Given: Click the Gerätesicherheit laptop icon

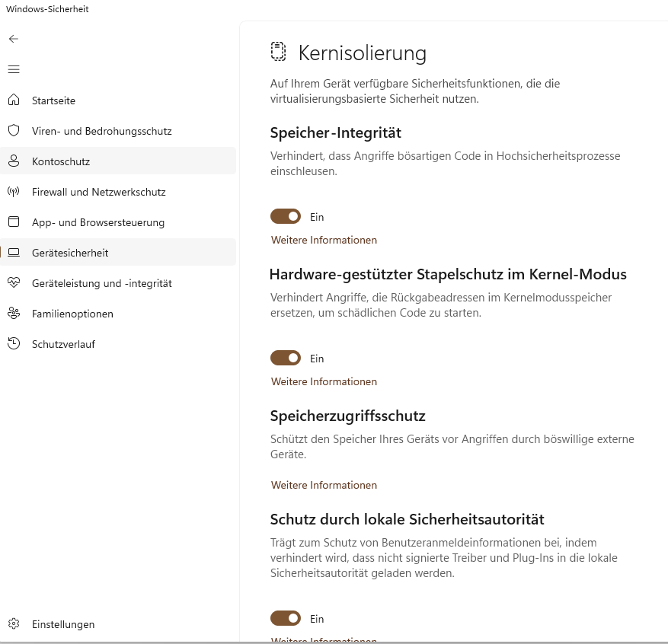Looking at the screenshot, I should point(13,253).
